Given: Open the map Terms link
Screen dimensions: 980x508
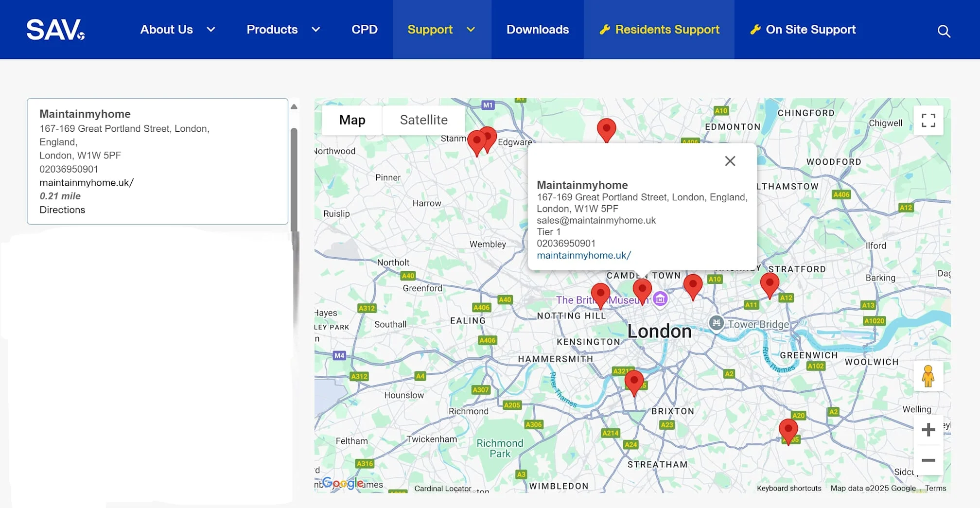Looking at the screenshot, I should point(935,488).
